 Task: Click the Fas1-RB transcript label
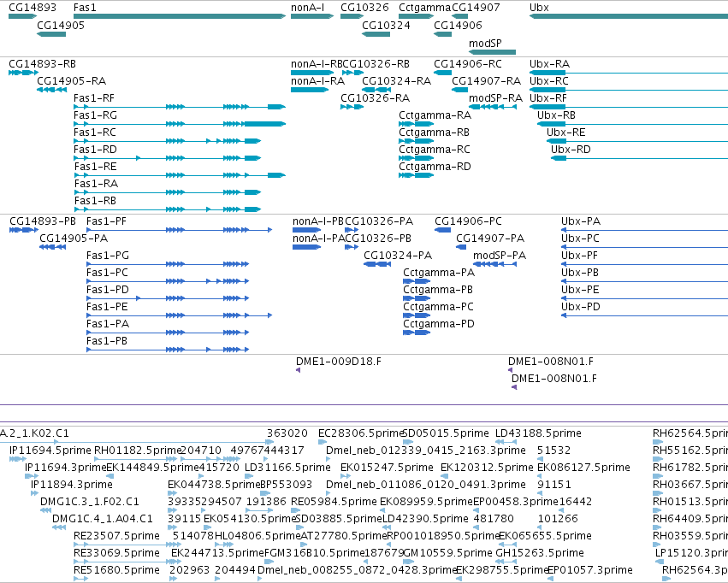click(95, 201)
